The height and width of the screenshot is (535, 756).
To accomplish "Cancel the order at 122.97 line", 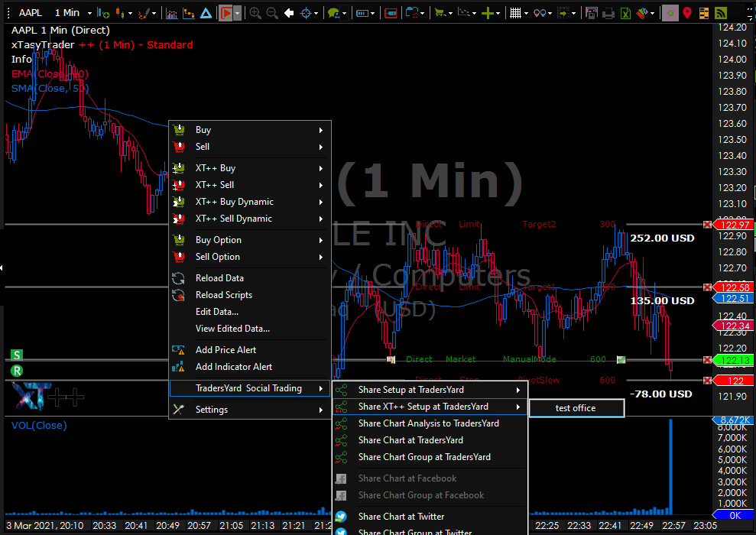I will point(707,225).
